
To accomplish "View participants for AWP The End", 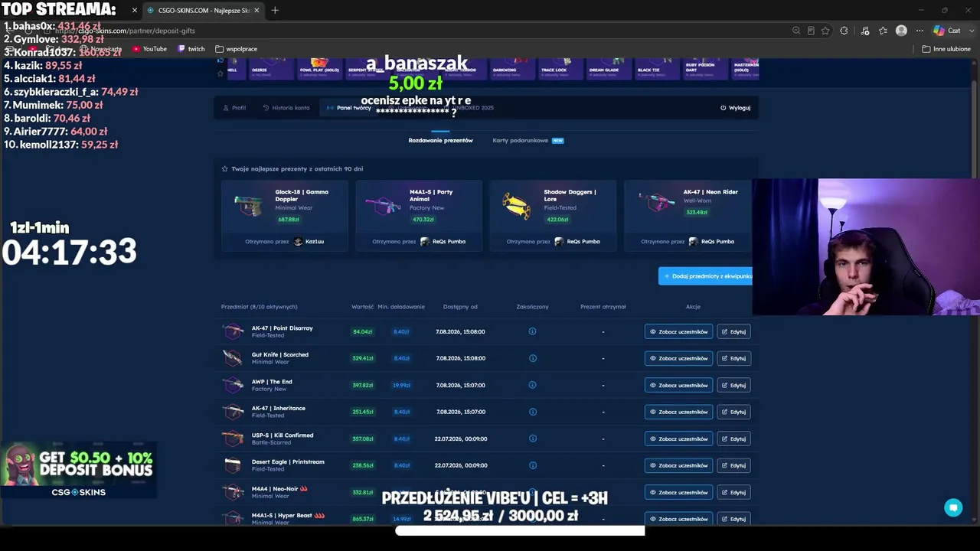I will click(678, 385).
